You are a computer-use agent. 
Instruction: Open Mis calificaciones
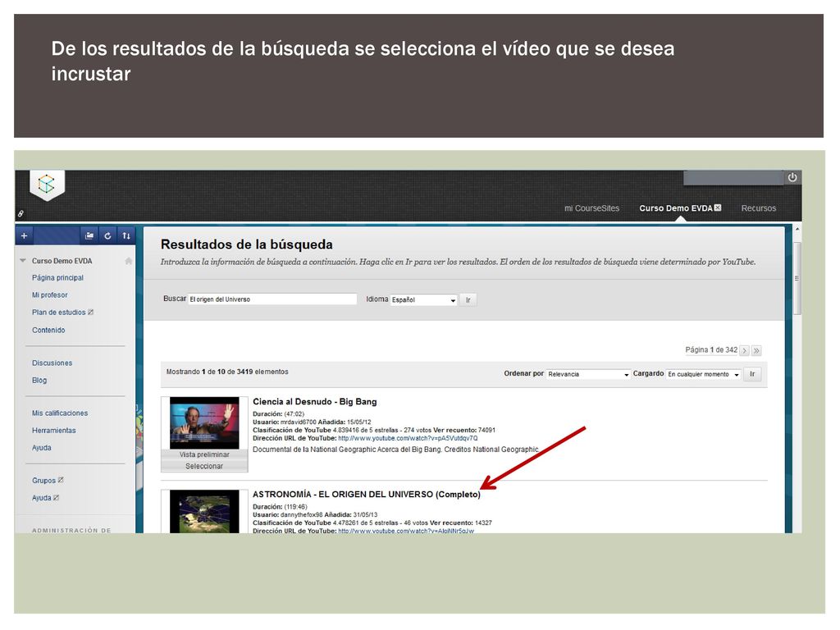[59, 413]
